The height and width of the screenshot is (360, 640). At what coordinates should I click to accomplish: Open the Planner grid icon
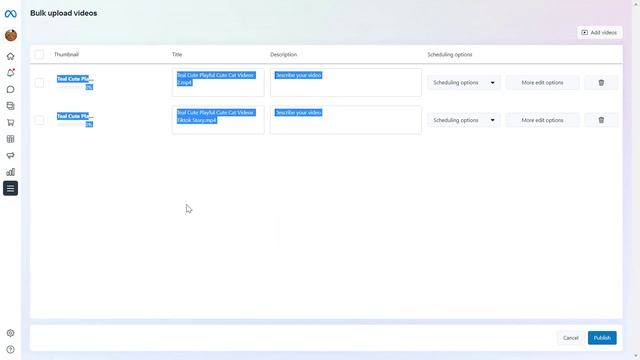point(11,139)
